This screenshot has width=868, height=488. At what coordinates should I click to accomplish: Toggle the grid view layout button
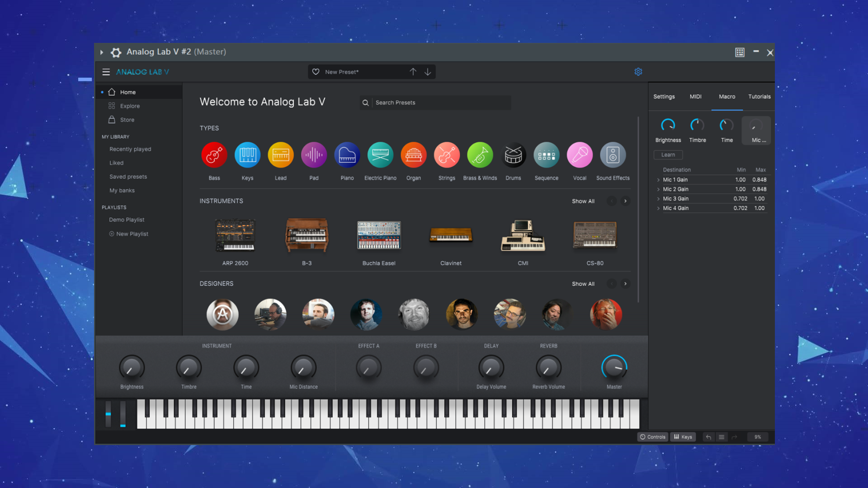pyautogui.click(x=739, y=52)
